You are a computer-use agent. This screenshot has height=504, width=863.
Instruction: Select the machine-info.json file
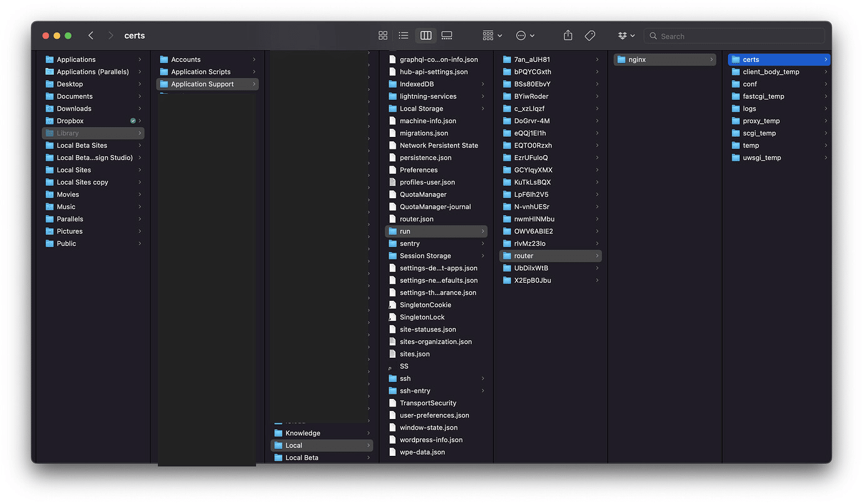coord(436,121)
